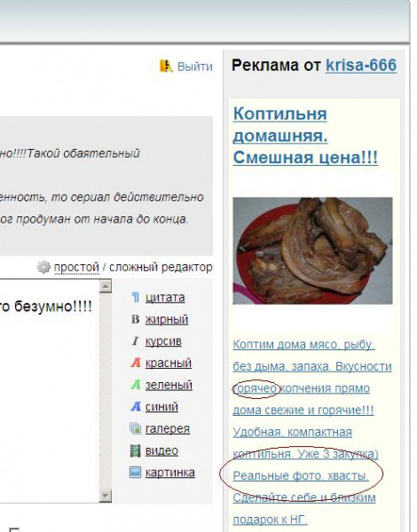Screen dimensions: 417x532
Task: Switch to the простой editor mode
Action: click(76, 267)
